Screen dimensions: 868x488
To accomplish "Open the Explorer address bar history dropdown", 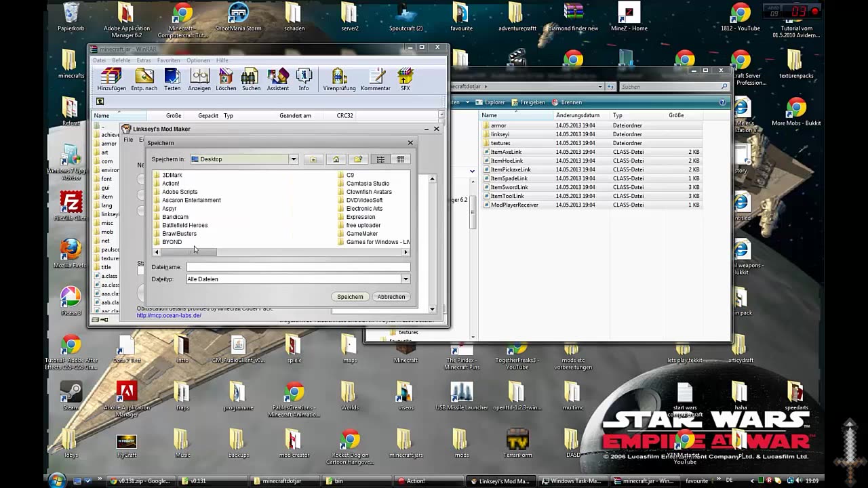I will coord(600,87).
